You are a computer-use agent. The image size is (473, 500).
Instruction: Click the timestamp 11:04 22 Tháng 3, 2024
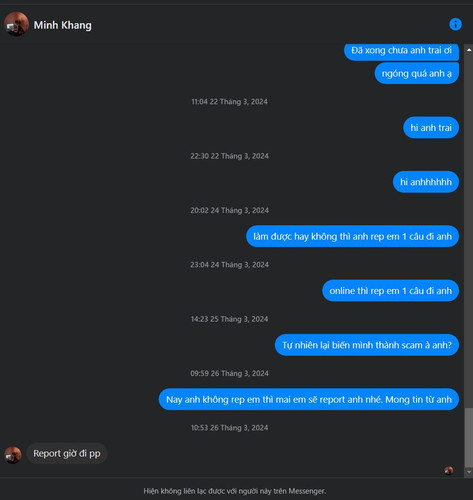tap(229, 102)
